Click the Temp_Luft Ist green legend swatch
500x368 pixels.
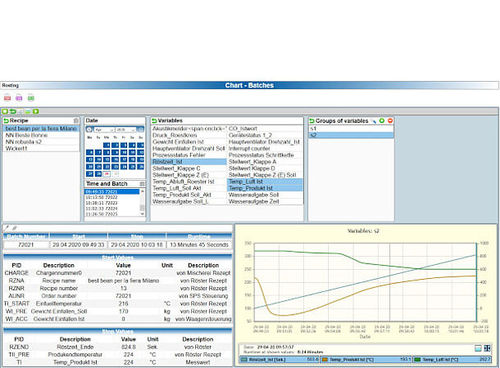point(417,360)
